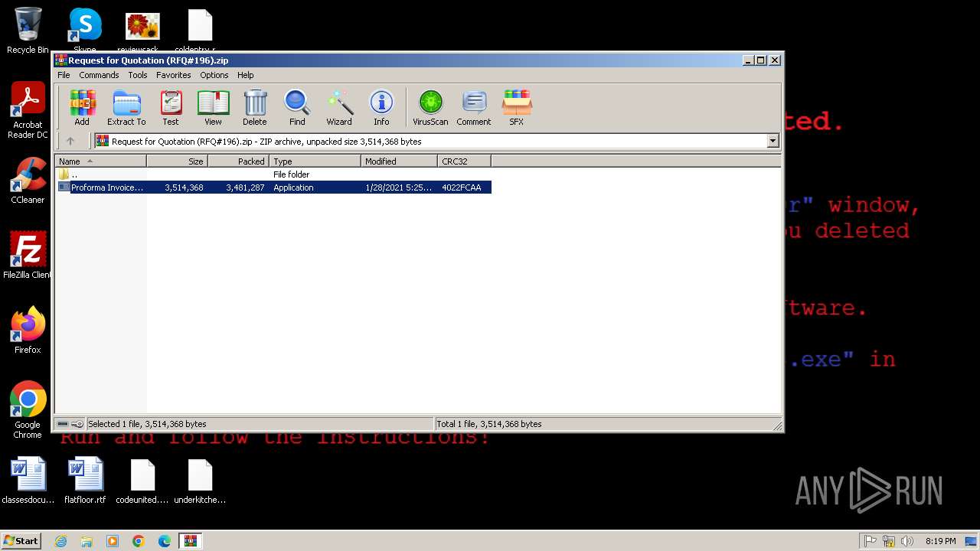Screen dimensions: 980x551
Task: Open underkitche... file on desktop
Action: pyautogui.click(x=200, y=481)
